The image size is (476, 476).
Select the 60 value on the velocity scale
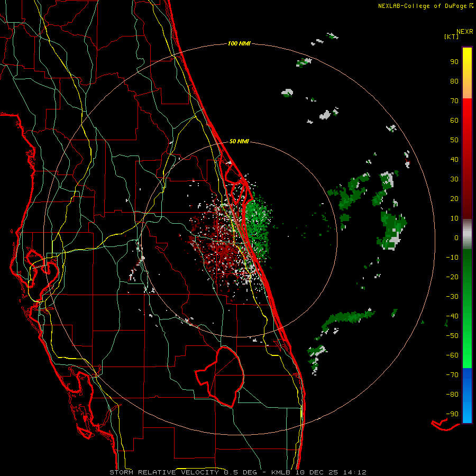(454, 121)
